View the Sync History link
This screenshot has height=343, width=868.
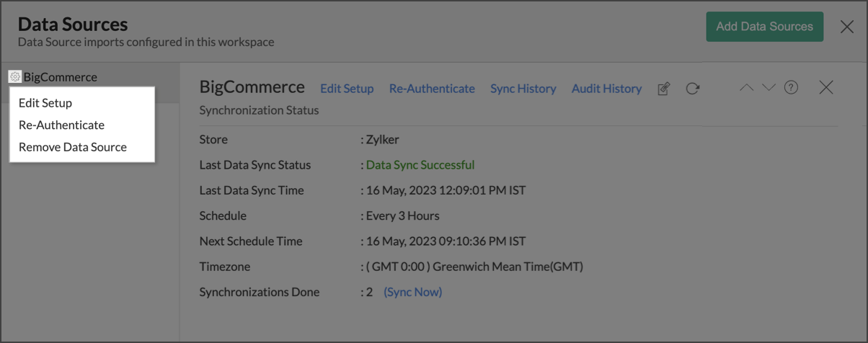point(523,89)
